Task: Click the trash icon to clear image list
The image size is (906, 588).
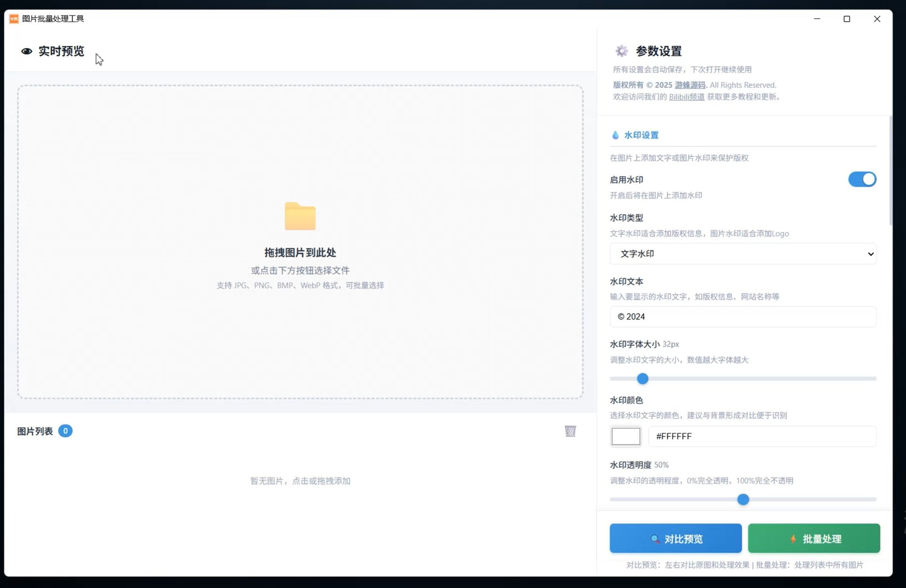Action: click(570, 431)
